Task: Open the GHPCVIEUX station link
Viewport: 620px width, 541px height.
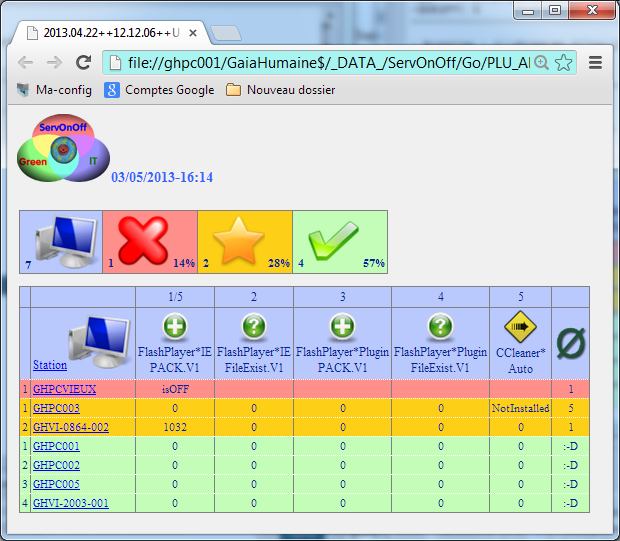Action: [x=64, y=388]
